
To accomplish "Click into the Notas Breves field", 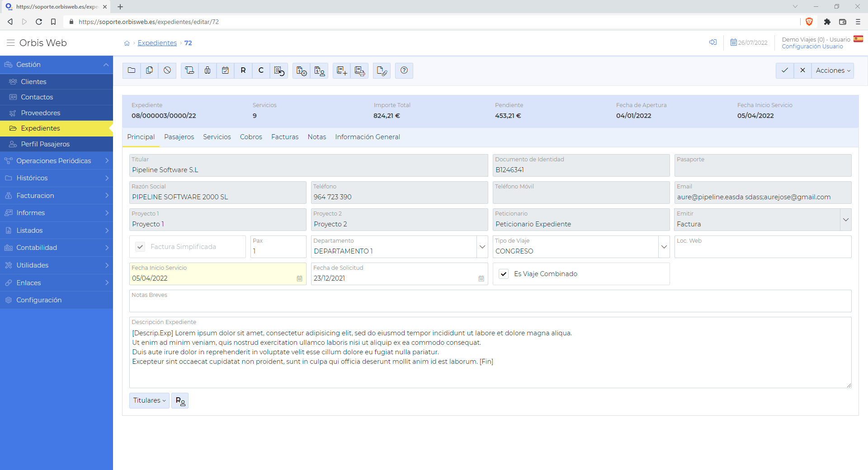I will [x=491, y=301].
